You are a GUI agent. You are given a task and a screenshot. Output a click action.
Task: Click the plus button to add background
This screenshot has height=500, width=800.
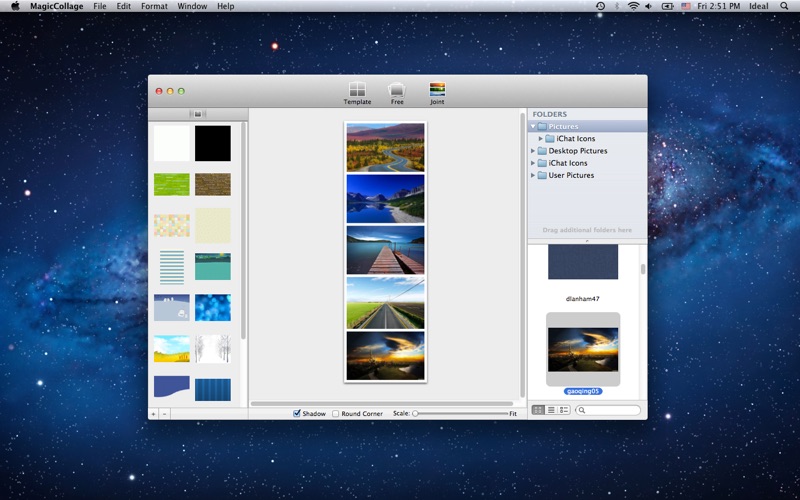(153, 413)
